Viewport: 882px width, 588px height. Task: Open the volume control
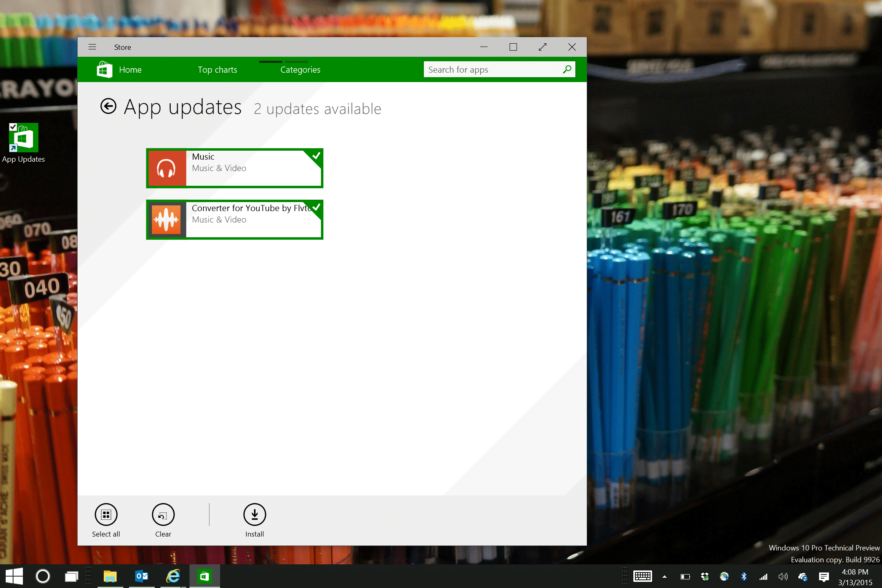pos(783,577)
